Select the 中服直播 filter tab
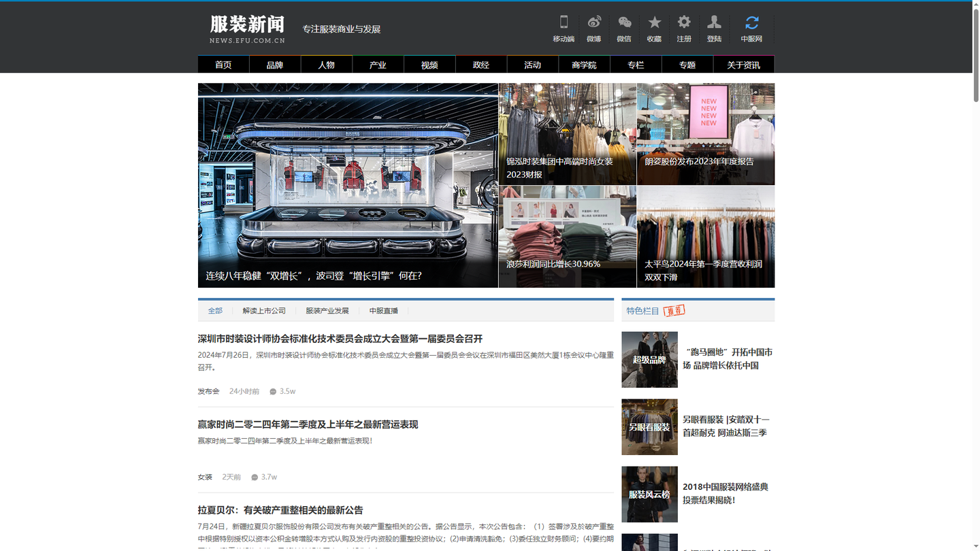 tap(384, 311)
